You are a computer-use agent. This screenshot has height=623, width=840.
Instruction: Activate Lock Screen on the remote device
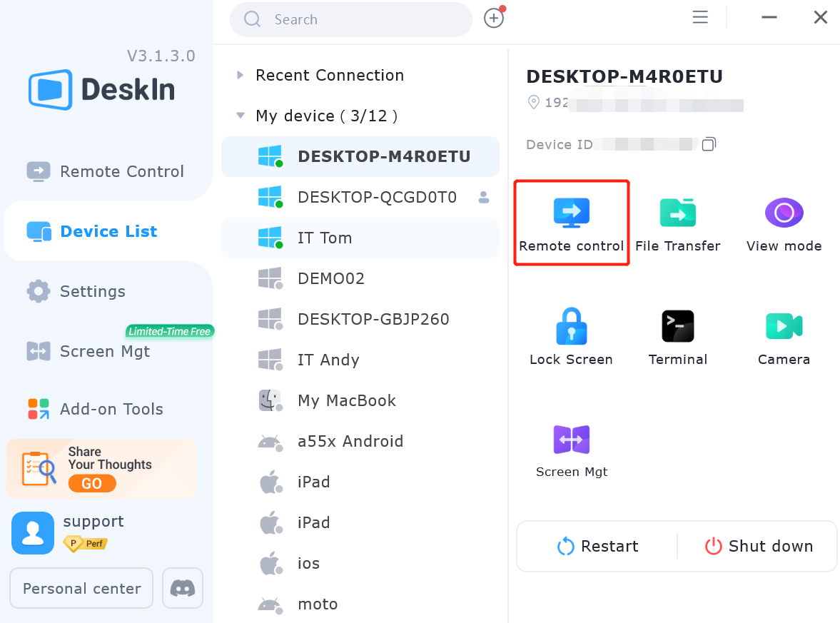click(x=571, y=335)
